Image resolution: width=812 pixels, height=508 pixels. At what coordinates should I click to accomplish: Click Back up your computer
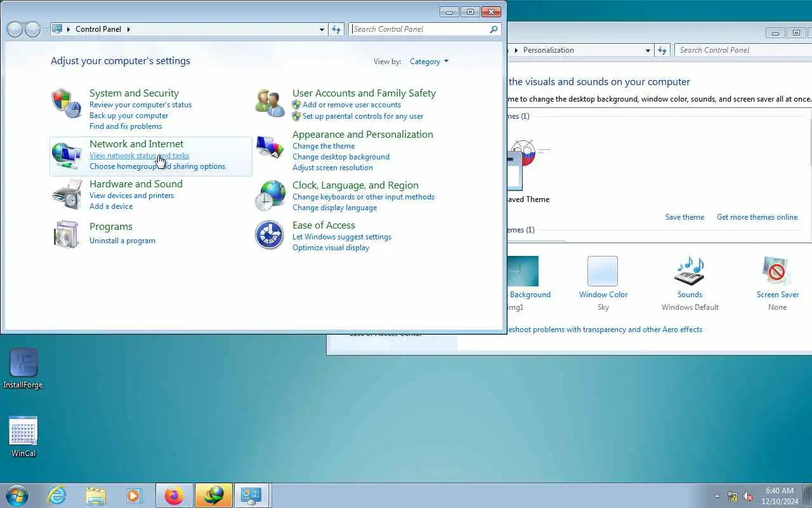tap(129, 116)
